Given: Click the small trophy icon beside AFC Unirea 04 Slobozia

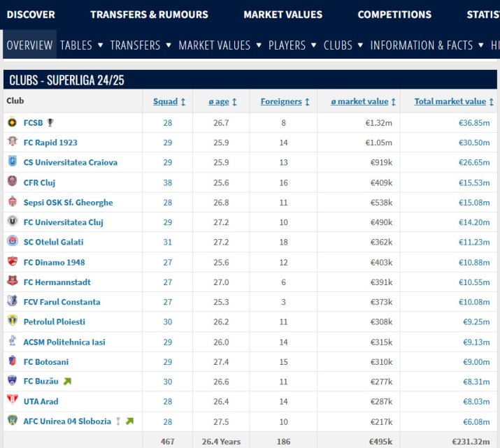Looking at the screenshot, I should coord(118,421).
